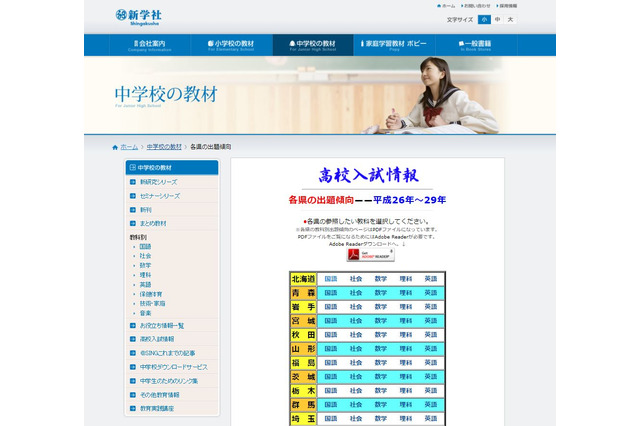This screenshot has height=426, width=640.
Task: Click the plus icon beside セミナーシリーズ
Action: 133,196
